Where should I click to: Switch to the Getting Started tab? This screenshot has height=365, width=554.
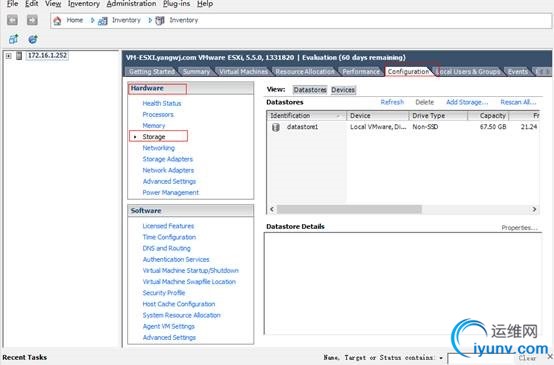point(152,71)
